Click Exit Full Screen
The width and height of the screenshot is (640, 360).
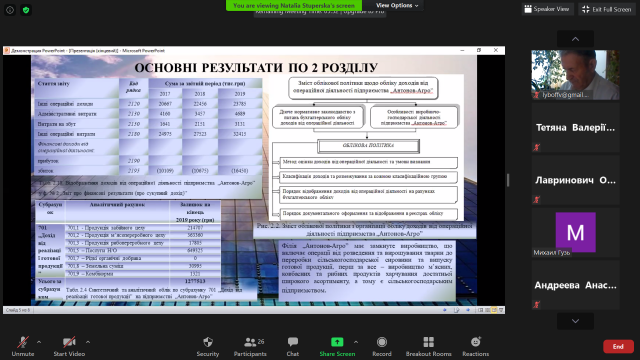tap(607, 9)
